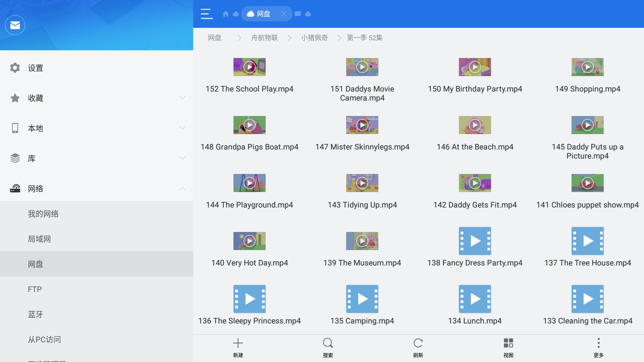644x362 pixels.
Task: Select FTP in the sidebar
Action: tap(35, 289)
